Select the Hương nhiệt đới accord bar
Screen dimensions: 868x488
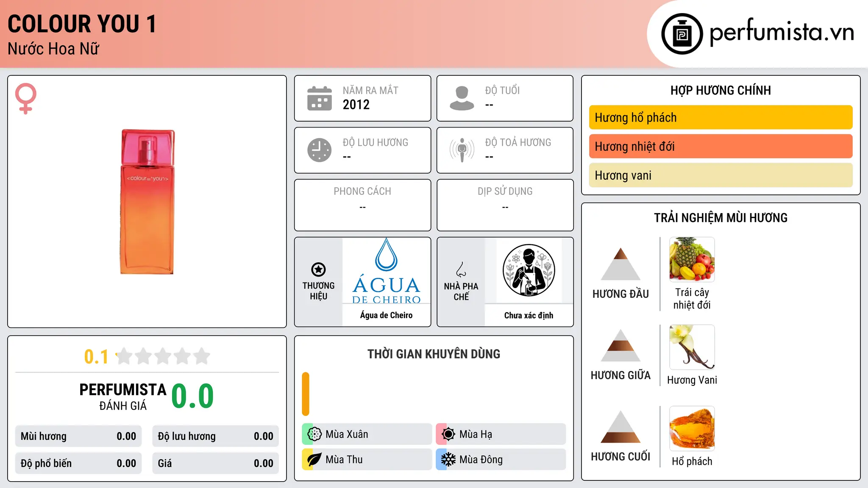tap(721, 146)
